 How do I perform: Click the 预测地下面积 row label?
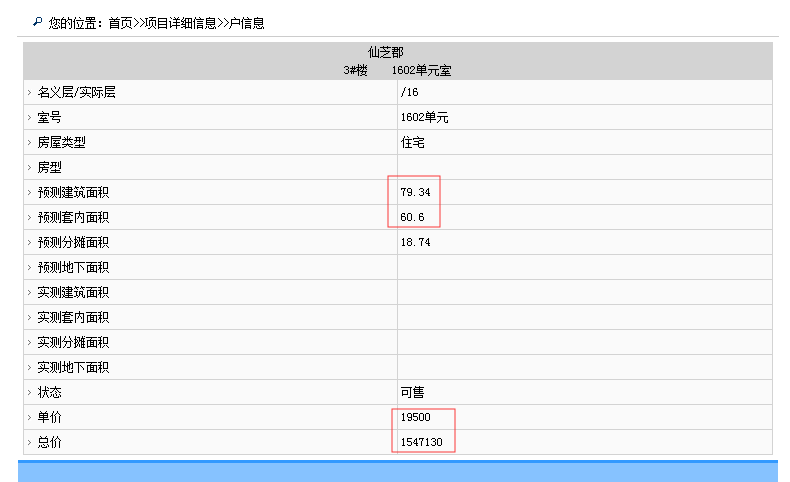[74, 267]
